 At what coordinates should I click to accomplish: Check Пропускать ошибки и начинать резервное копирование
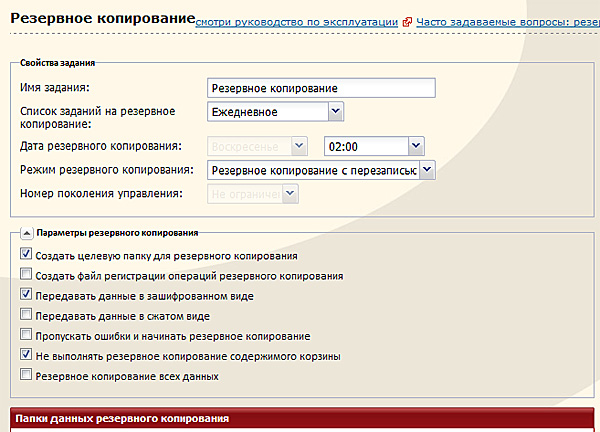click(26, 336)
